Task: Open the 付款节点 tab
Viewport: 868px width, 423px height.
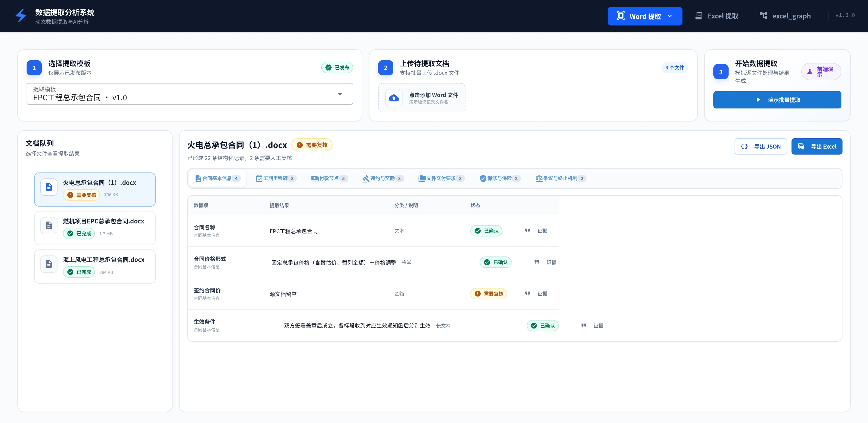Action: [x=329, y=178]
